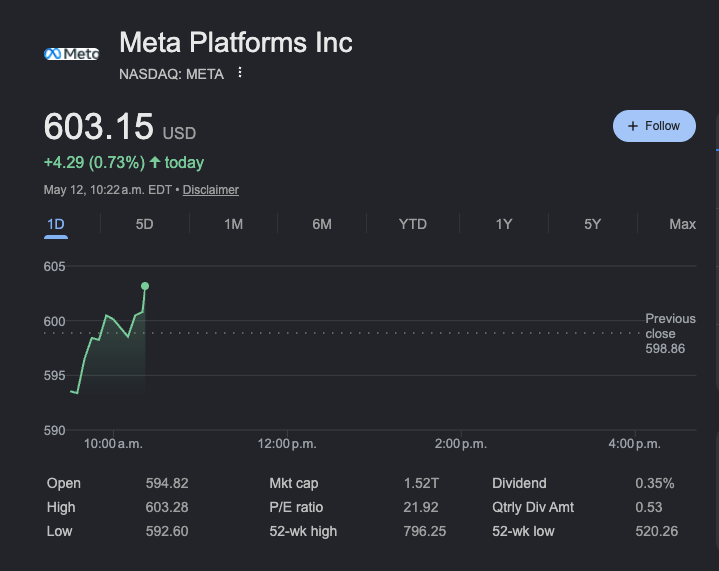The image size is (719, 571).
Task: Click the 605 y-axis label
Action: [x=55, y=266]
